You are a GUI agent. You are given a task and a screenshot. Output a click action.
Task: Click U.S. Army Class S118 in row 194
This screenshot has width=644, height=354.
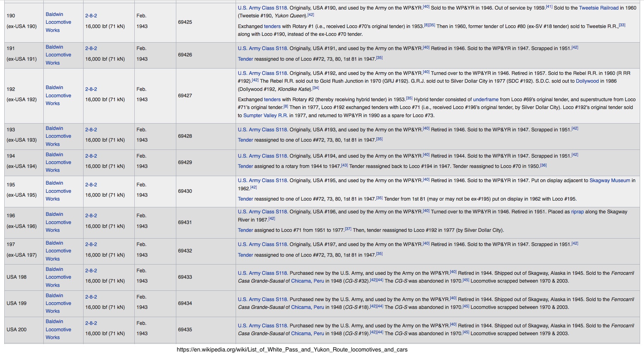coord(263,156)
